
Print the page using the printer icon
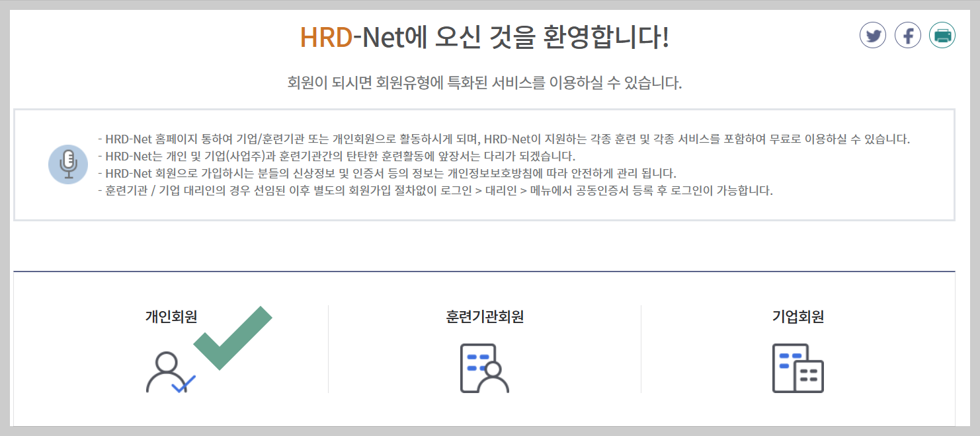(x=942, y=35)
